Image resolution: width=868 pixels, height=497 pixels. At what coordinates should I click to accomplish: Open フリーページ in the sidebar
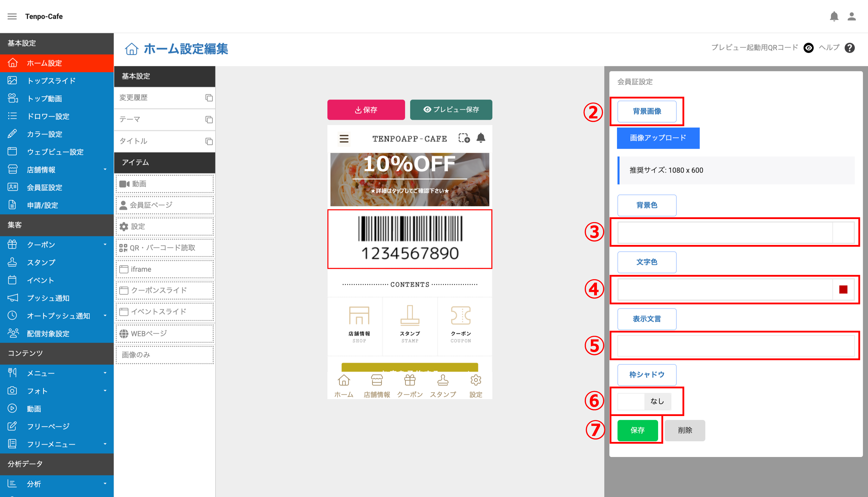coord(57,426)
